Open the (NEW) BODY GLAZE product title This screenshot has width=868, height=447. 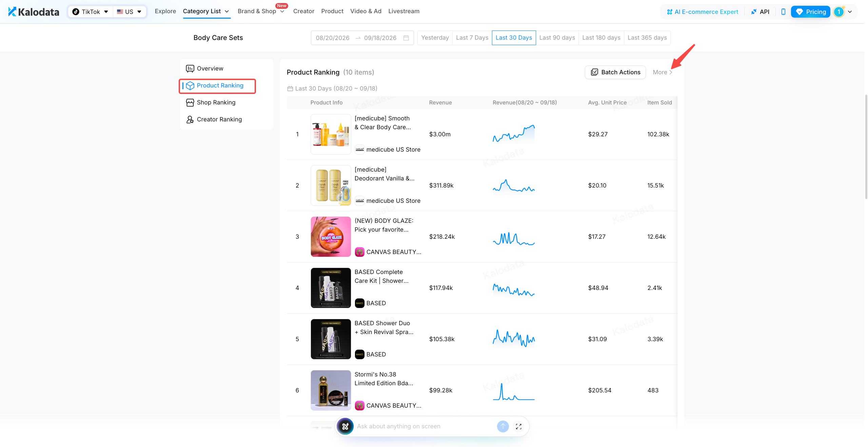click(384, 225)
